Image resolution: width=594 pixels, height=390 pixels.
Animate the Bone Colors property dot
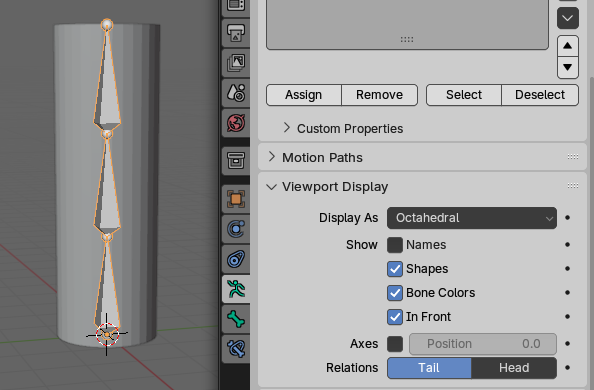click(x=567, y=293)
